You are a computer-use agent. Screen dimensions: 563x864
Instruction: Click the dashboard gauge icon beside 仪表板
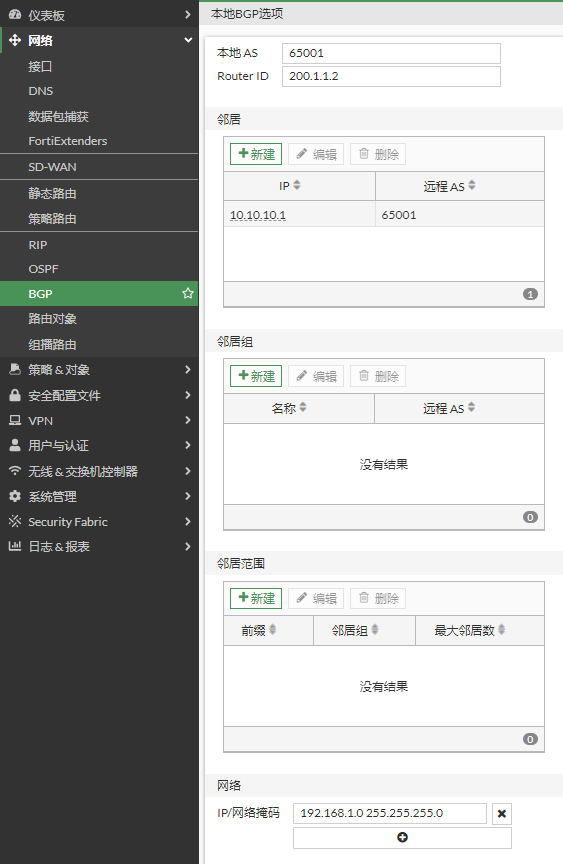[x=15, y=15]
